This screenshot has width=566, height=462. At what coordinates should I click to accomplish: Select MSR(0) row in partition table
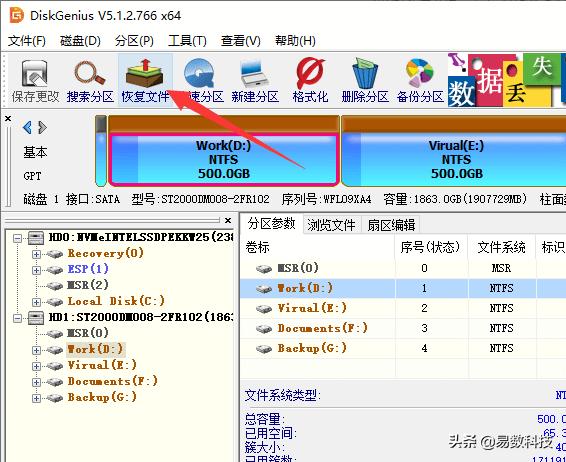[403, 268]
